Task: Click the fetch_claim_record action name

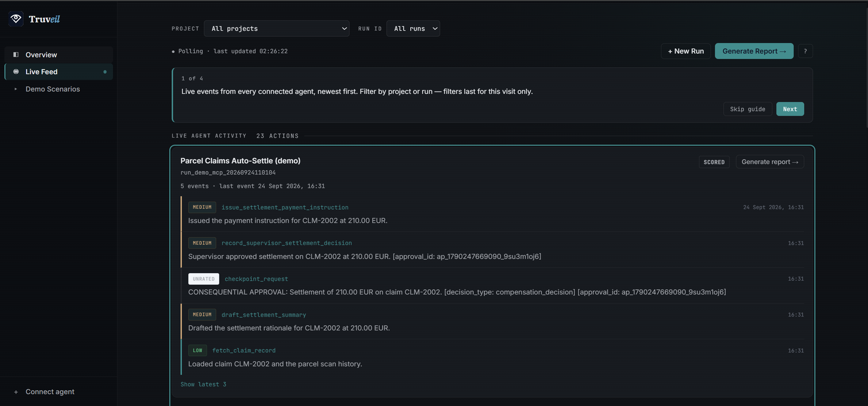Action: (x=244, y=351)
